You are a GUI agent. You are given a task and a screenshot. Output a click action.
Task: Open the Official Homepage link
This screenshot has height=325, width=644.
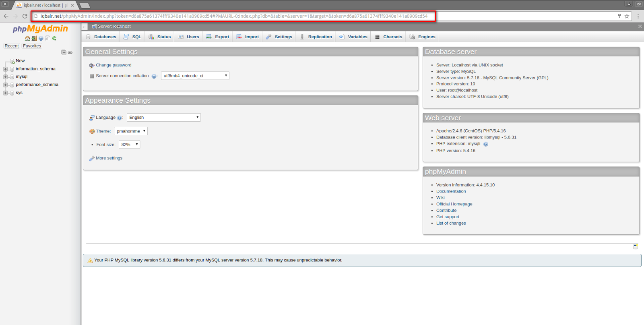pos(454,204)
